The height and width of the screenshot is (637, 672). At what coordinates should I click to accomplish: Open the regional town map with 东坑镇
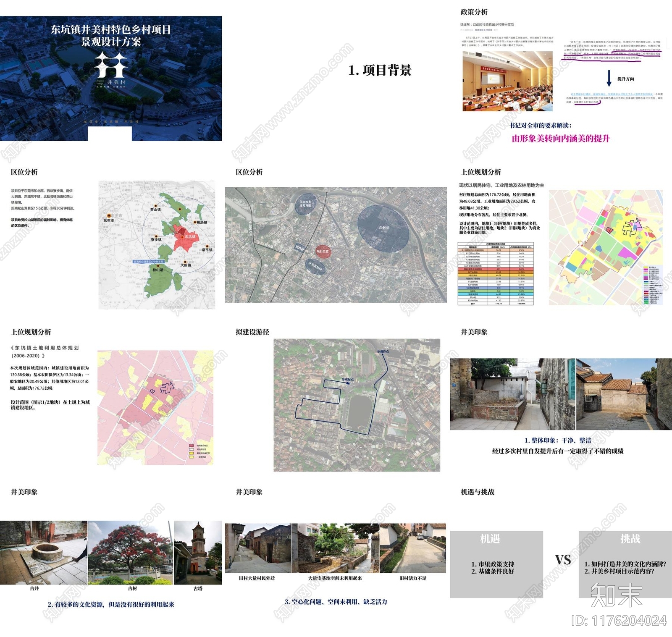point(157,245)
